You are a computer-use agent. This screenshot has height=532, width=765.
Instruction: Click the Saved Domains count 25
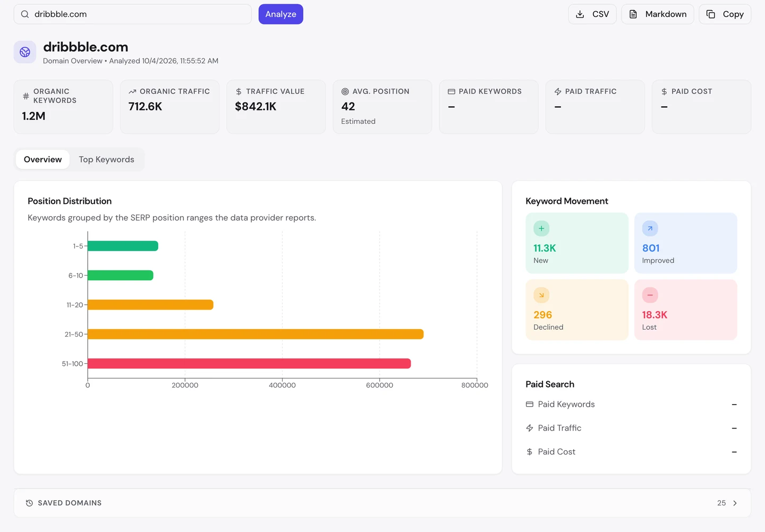point(721,503)
